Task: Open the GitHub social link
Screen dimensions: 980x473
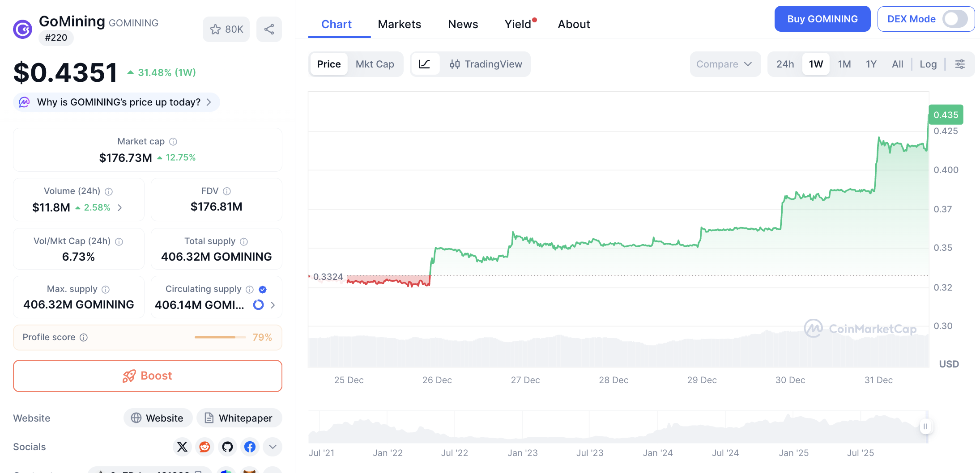Action: click(x=227, y=447)
